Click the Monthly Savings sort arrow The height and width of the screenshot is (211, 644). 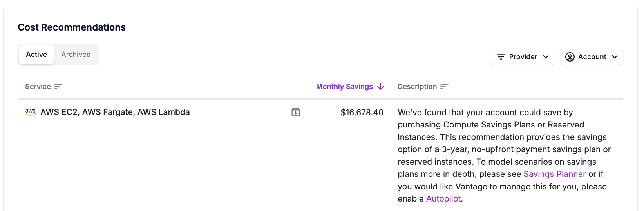click(380, 87)
